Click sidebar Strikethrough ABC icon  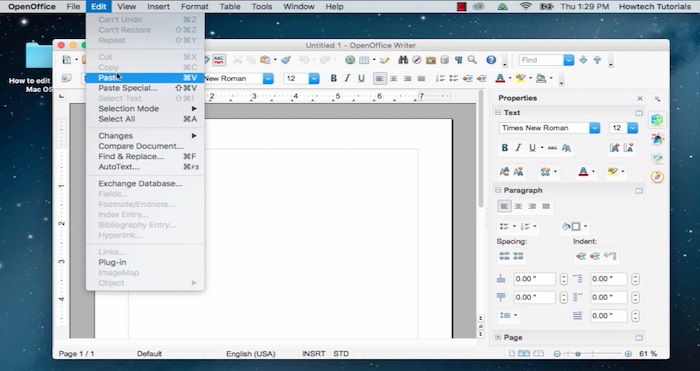tap(552, 148)
